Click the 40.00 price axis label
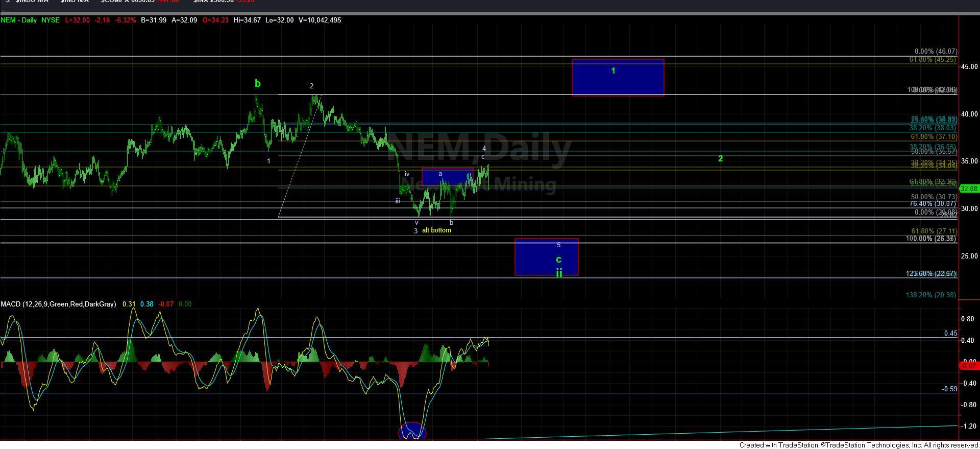The image size is (980, 449). (x=969, y=114)
